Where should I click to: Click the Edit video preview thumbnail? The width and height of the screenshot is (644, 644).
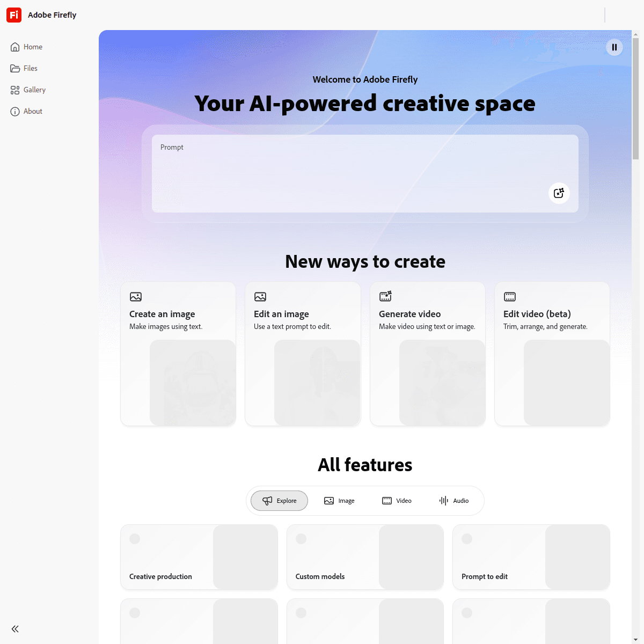point(567,383)
